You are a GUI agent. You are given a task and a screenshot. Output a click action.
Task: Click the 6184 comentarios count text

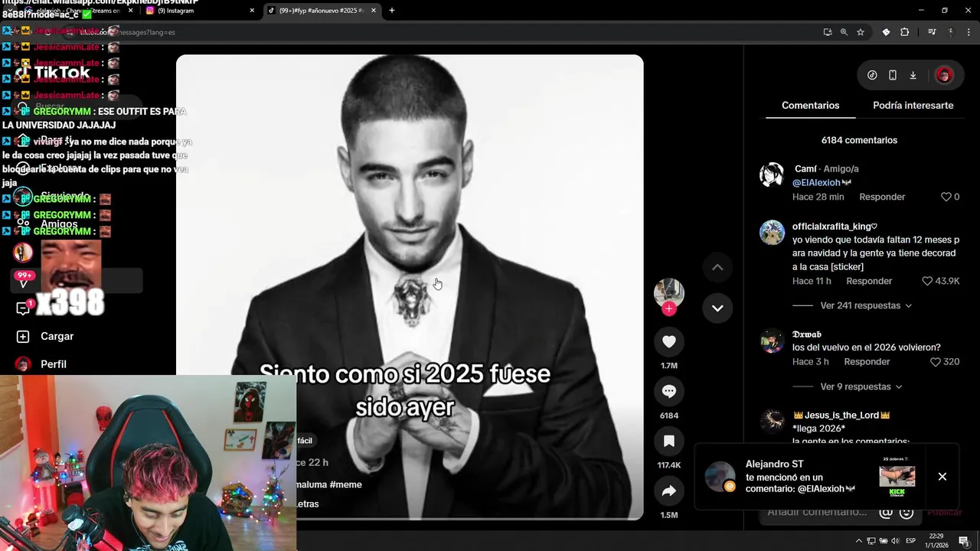pyautogui.click(x=859, y=140)
